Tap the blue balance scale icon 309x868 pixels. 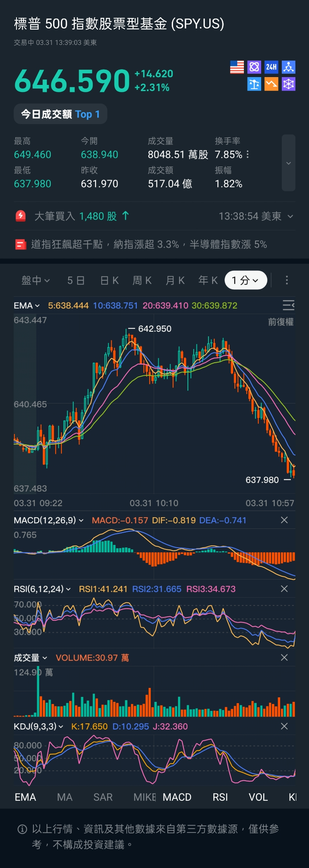[254, 84]
